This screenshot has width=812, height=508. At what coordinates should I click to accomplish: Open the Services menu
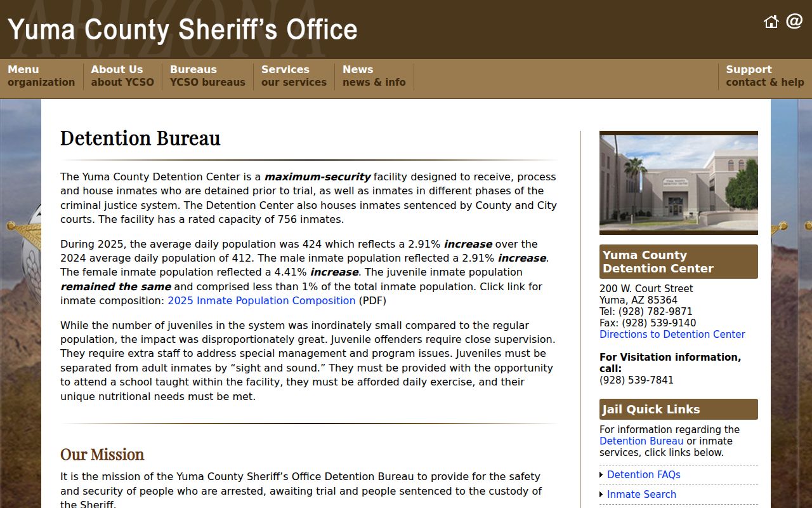pyautogui.click(x=294, y=76)
